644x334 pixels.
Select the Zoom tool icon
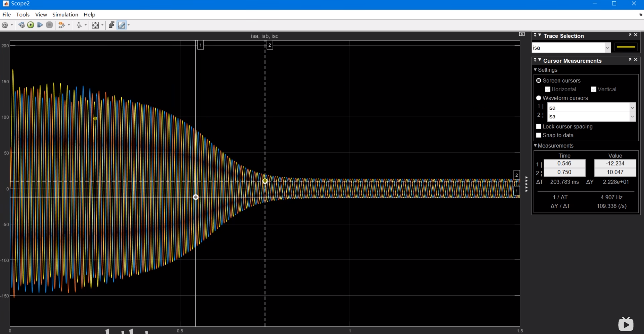click(x=79, y=25)
